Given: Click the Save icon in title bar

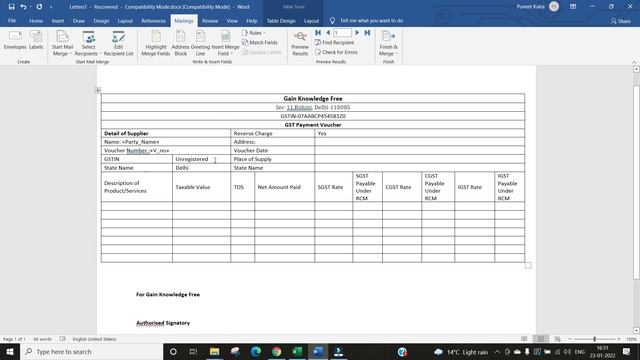Looking at the screenshot, I should (11, 7).
